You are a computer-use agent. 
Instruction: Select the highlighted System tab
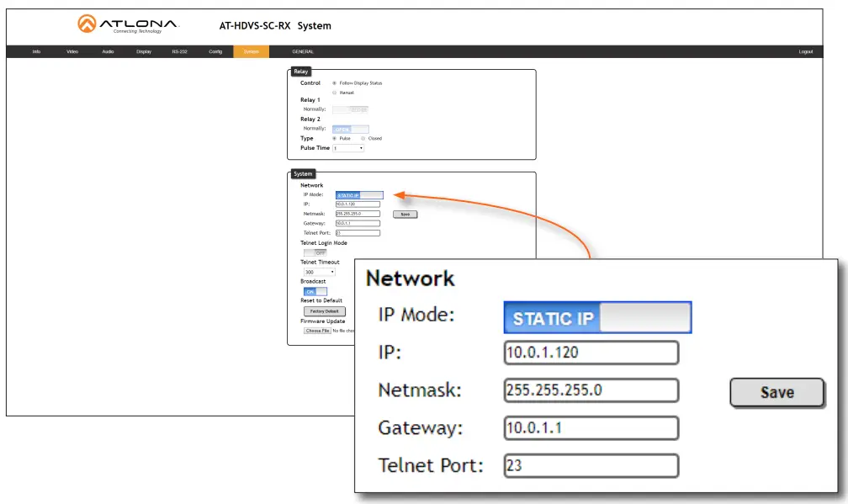251,52
